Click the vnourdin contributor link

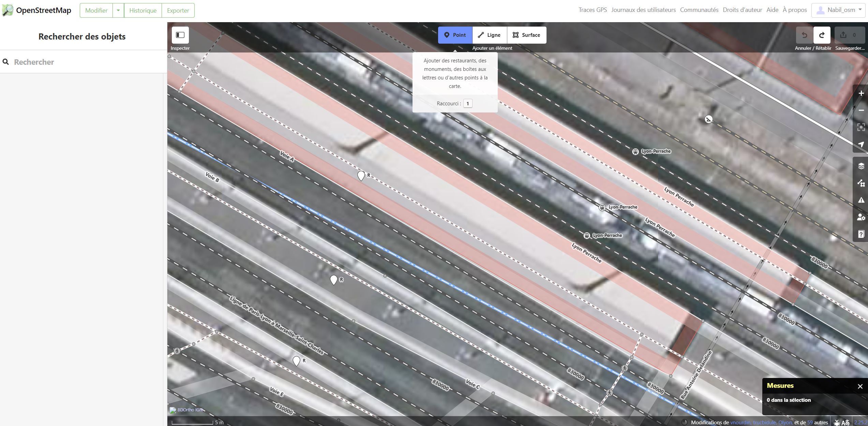click(740, 423)
